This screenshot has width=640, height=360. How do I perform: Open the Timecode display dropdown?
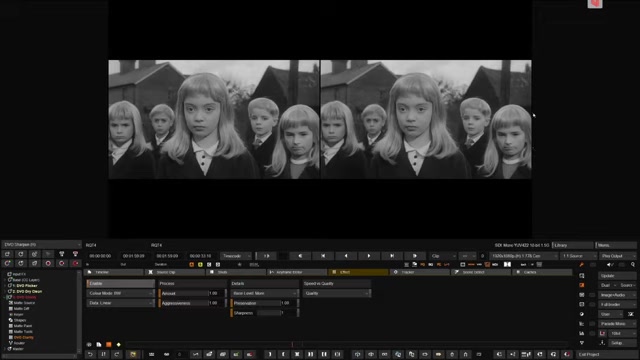236,256
